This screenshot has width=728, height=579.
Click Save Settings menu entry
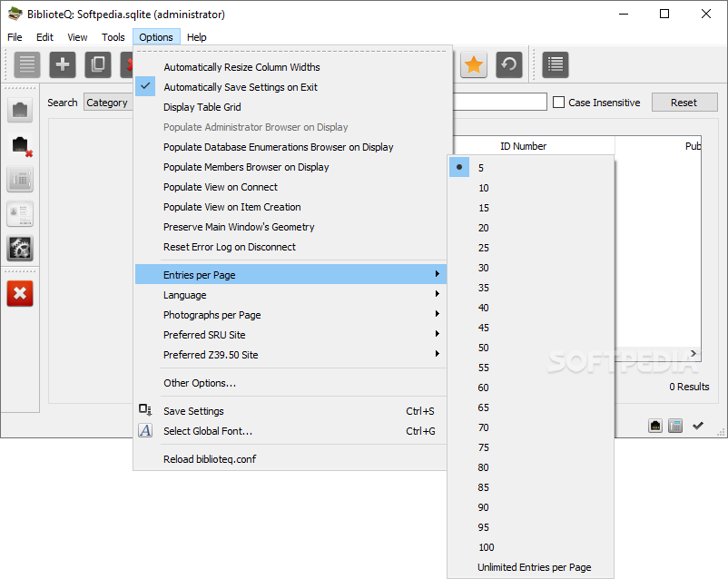291,411
